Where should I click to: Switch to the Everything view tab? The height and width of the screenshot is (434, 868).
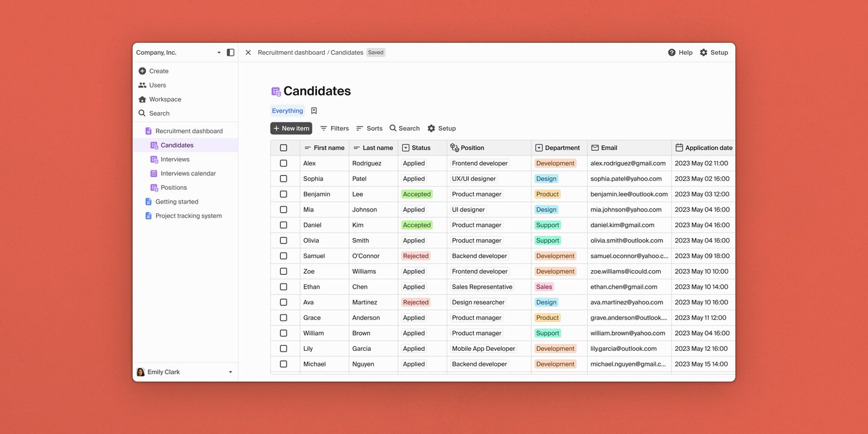point(287,110)
